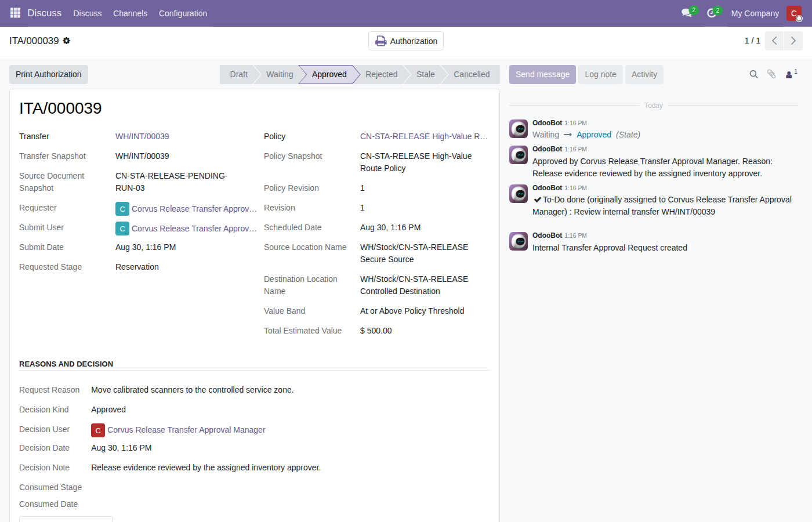Go to the previous record arrow
This screenshot has width=812, height=522.
[774, 41]
